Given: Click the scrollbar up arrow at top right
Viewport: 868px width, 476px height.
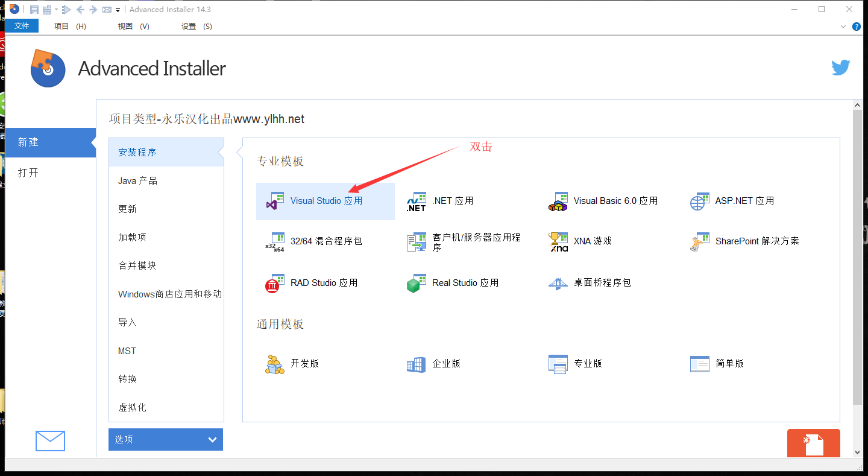Looking at the screenshot, I should [858, 105].
